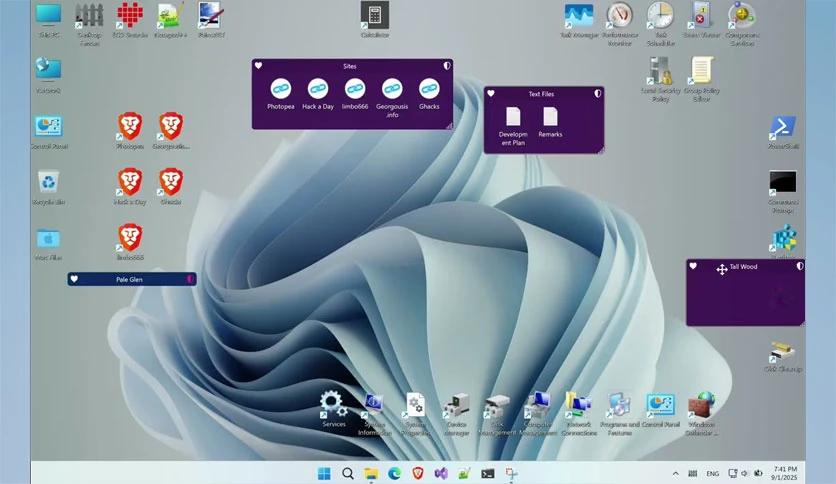The height and width of the screenshot is (484, 836).
Task: Select the Disk Management shortcut
Action: pyautogui.click(x=497, y=415)
